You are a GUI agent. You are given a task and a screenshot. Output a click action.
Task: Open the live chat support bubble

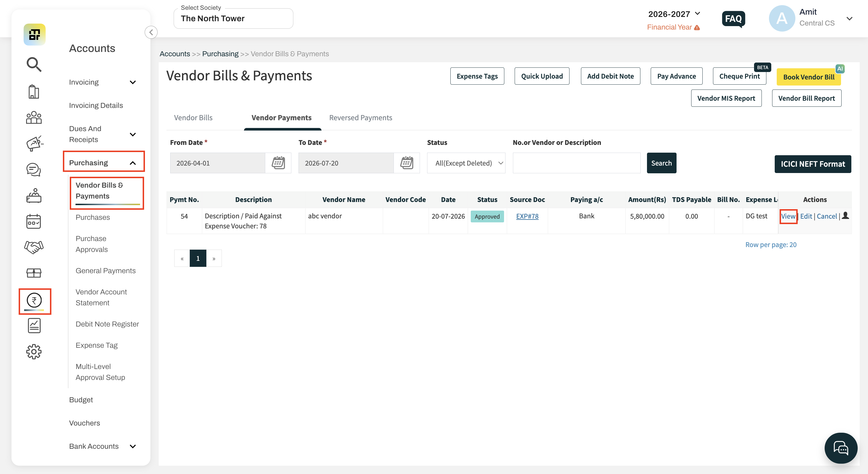coord(841,448)
